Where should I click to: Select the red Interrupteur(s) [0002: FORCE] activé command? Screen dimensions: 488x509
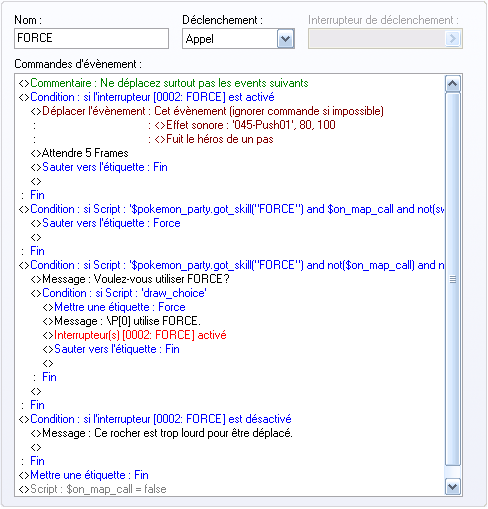(x=135, y=335)
